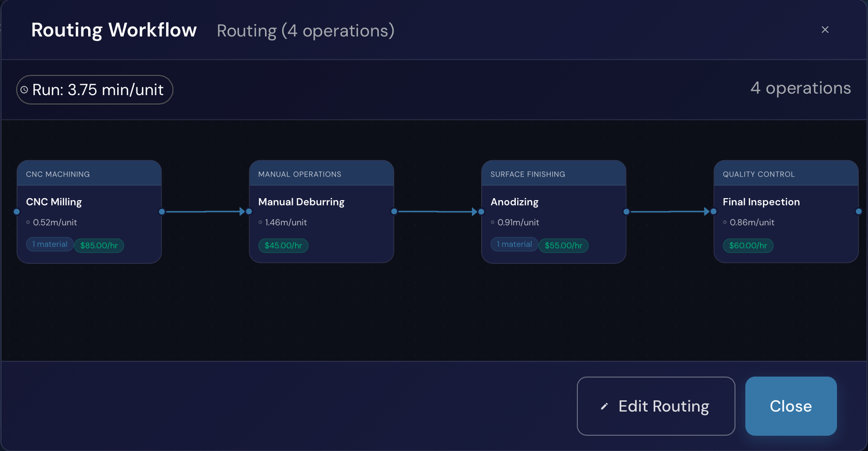Close the Routing Workflow dialog with X
The height and width of the screenshot is (451, 868).
pyautogui.click(x=825, y=30)
